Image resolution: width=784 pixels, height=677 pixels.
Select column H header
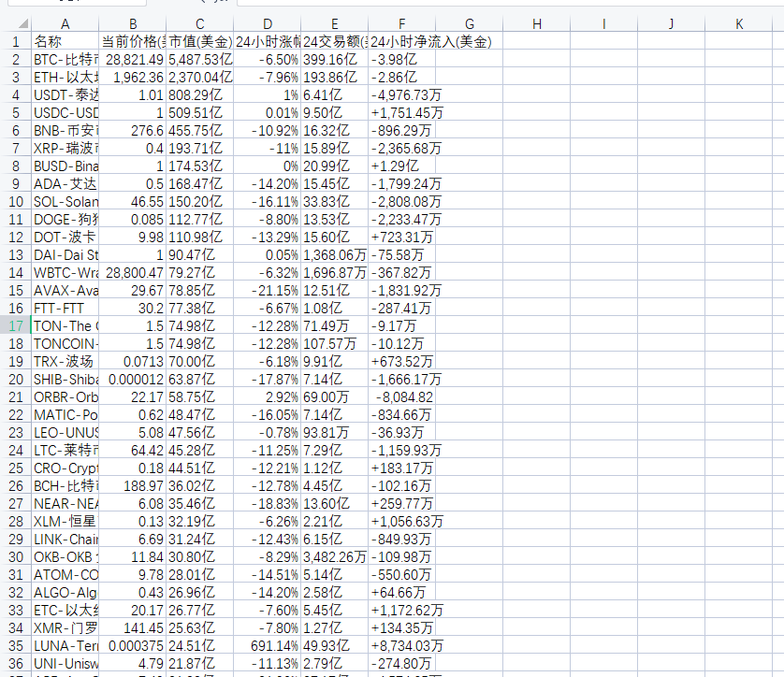click(x=536, y=24)
